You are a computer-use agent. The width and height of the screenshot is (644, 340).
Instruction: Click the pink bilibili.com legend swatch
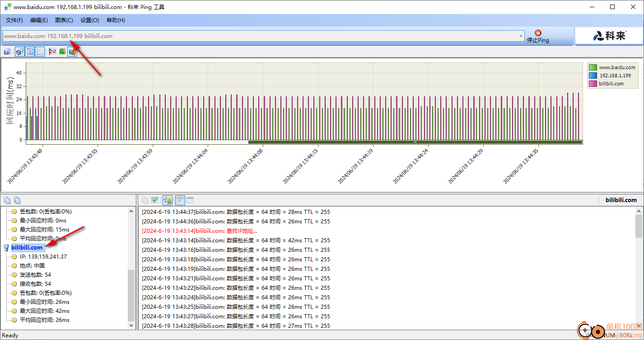593,84
